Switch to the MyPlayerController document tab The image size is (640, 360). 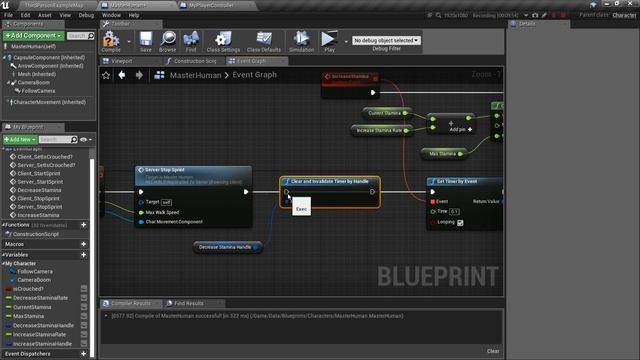[211, 5]
